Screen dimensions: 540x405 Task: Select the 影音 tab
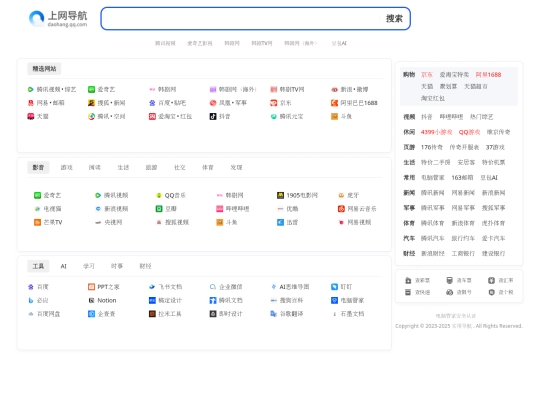[38, 168]
